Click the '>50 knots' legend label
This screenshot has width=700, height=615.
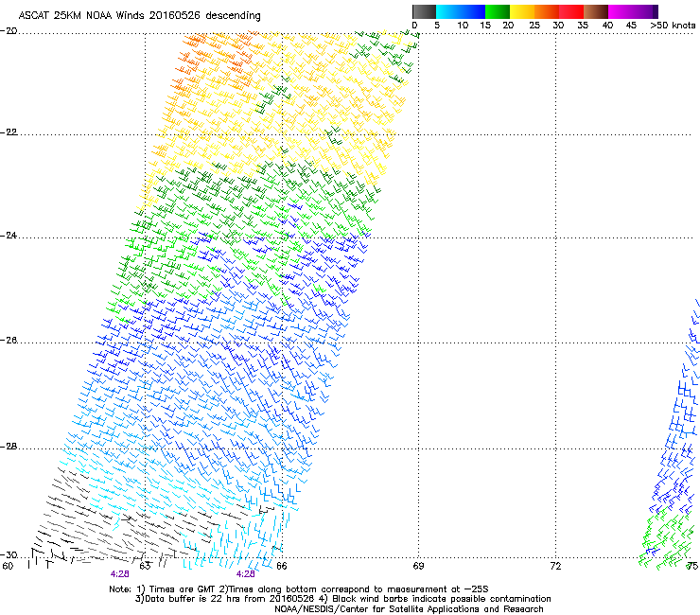click(673, 26)
